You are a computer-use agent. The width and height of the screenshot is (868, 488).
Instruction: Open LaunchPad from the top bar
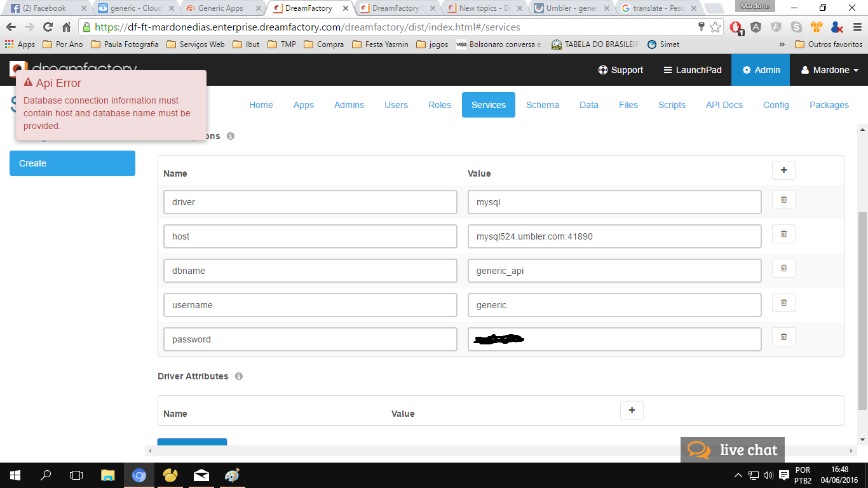(693, 70)
